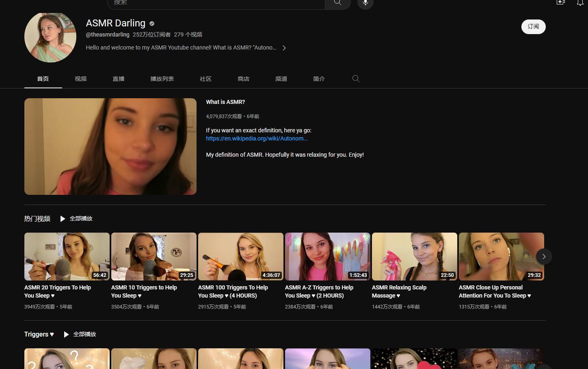Image resolution: width=588 pixels, height=369 pixels.
Task: Click the ASMR Darling channel name
Action: point(116,23)
